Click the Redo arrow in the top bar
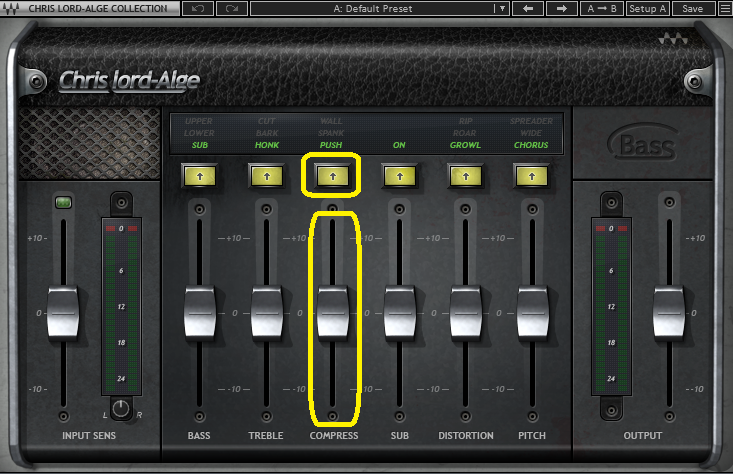733x474 pixels. 231,9
